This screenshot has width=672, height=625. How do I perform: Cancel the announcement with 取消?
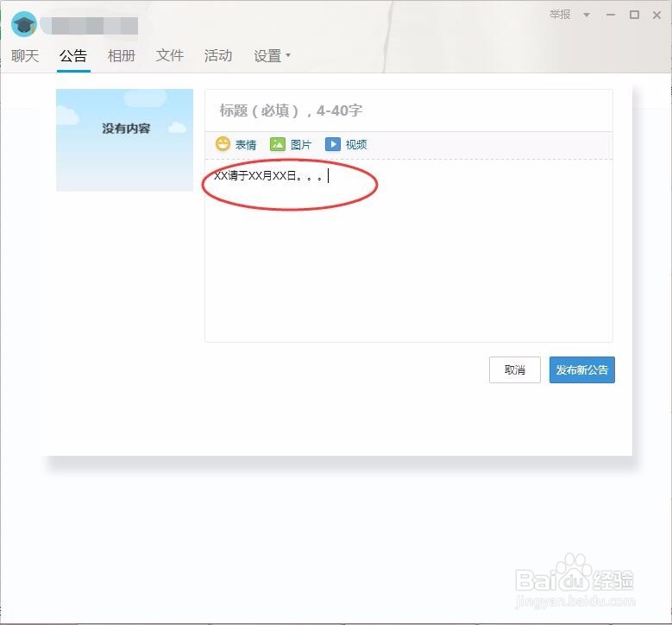515,369
